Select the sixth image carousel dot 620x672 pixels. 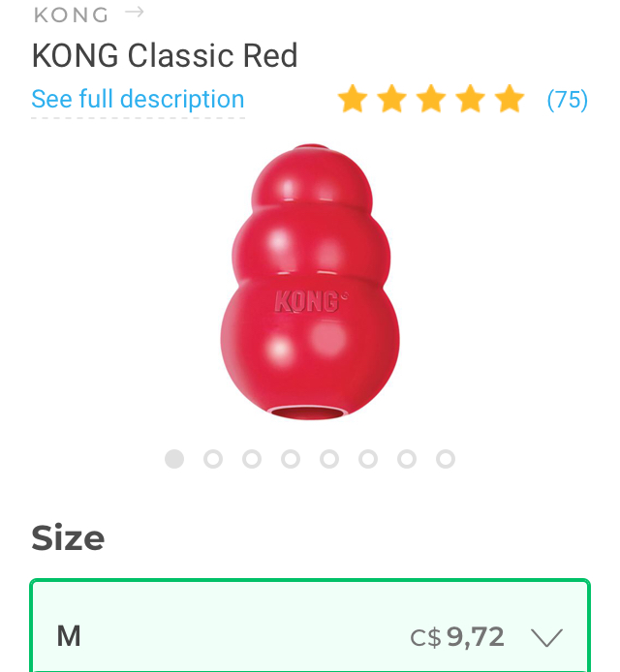click(x=368, y=459)
